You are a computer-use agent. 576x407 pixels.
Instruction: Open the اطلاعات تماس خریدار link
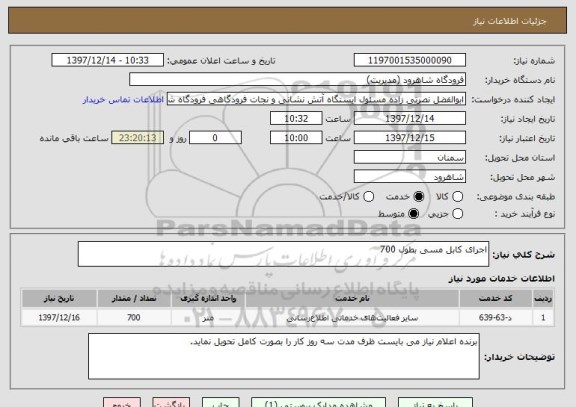[x=123, y=100]
